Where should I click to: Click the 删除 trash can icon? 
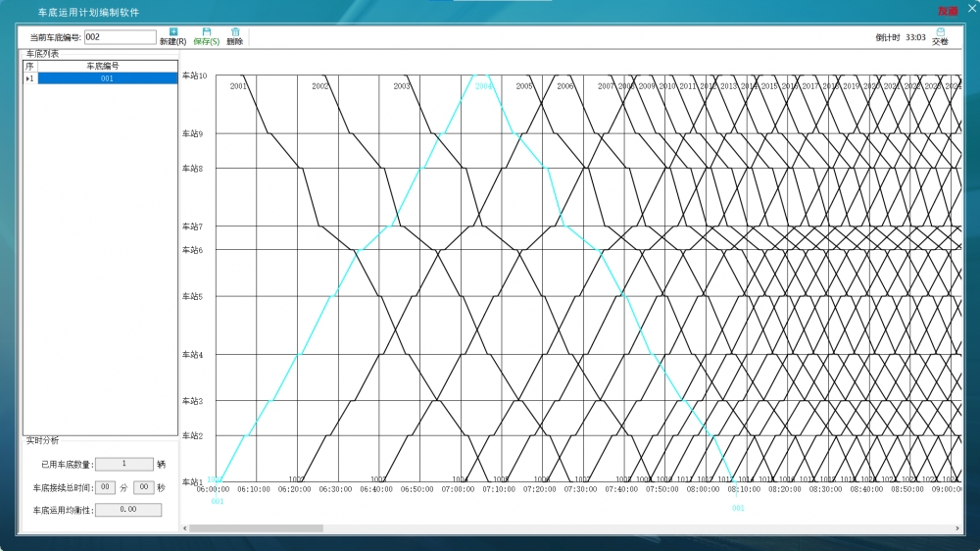235,32
